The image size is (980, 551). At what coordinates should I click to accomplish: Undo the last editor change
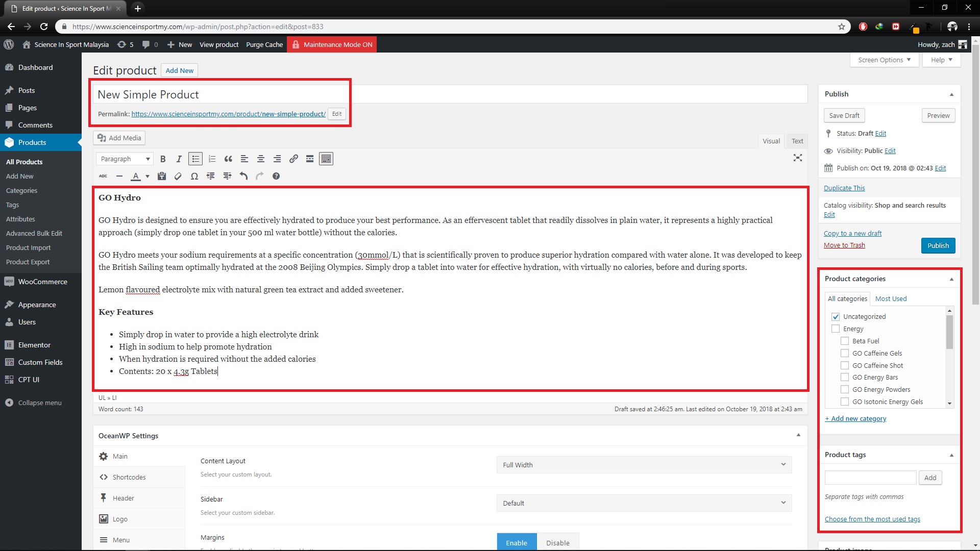[243, 176]
